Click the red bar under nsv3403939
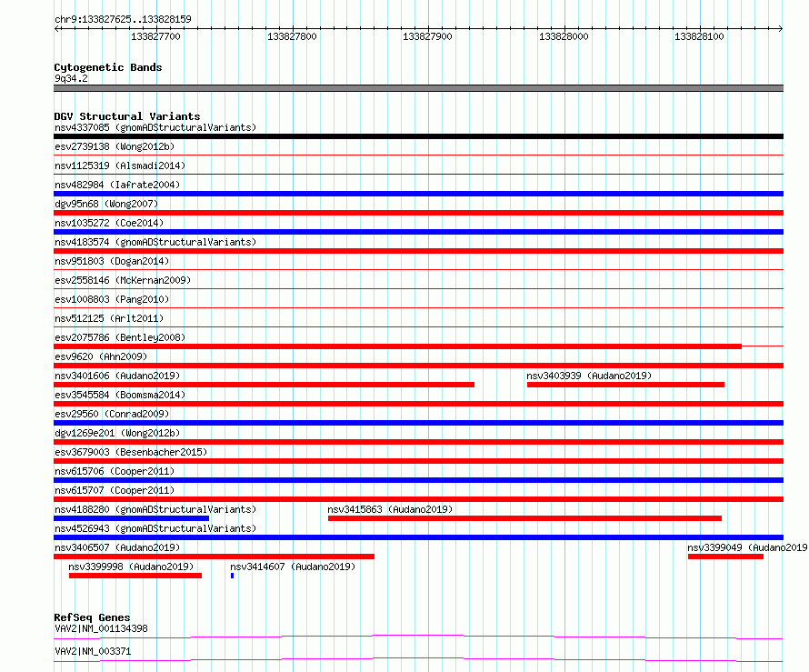Viewport: 809px width, 672px height. pos(626,385)
